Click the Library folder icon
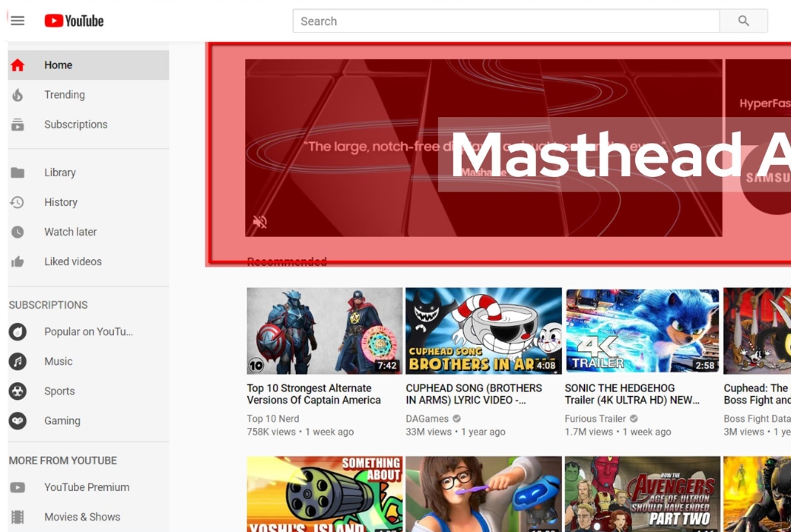The height and width of the screenshot is (532, 791). point(17,173)
